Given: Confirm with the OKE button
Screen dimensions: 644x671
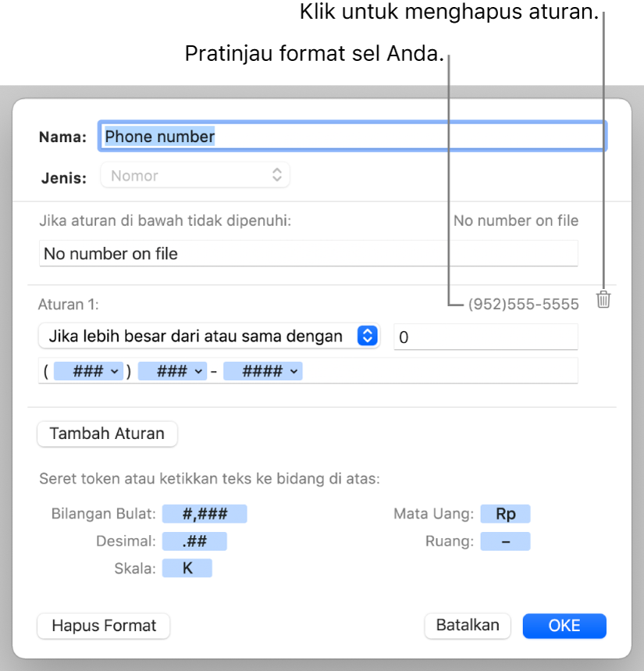Looking at the screenshot, I should point(564,626).
